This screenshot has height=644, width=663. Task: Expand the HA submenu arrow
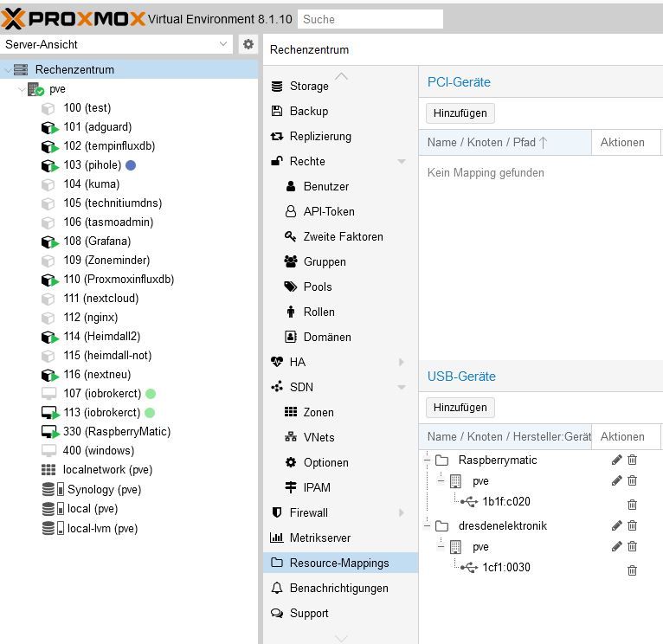[x=402, y=362]
